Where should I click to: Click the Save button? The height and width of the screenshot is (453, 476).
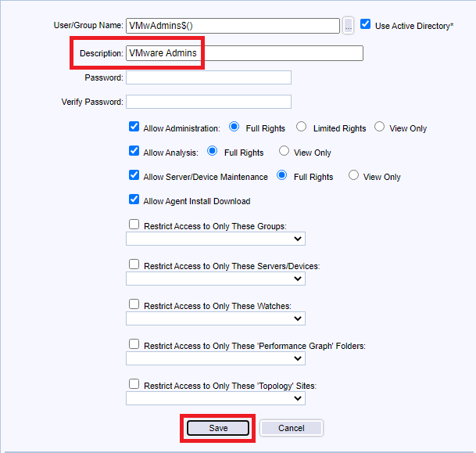tap(218, 428)
